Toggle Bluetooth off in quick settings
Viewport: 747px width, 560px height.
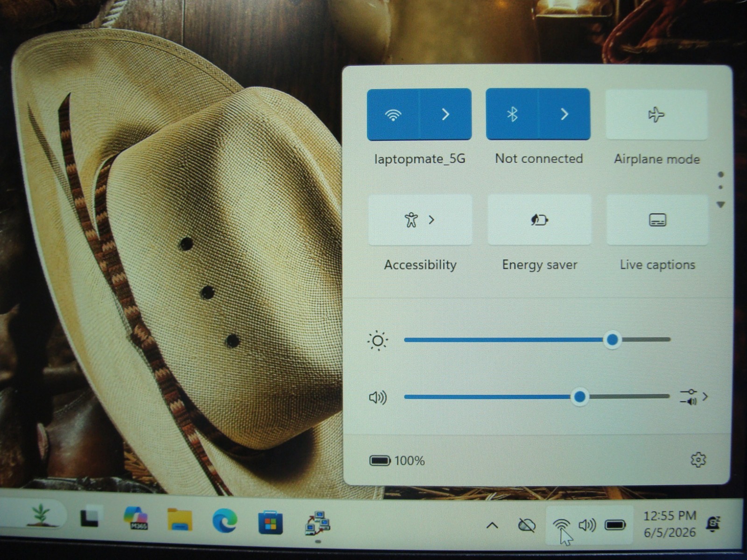[x=512, y=114]
